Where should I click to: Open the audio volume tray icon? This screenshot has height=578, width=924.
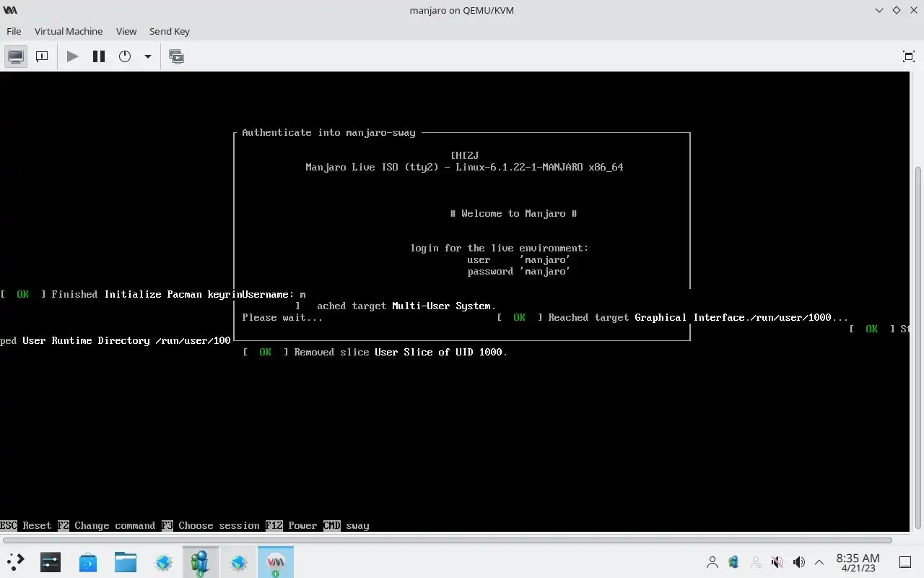799,561
